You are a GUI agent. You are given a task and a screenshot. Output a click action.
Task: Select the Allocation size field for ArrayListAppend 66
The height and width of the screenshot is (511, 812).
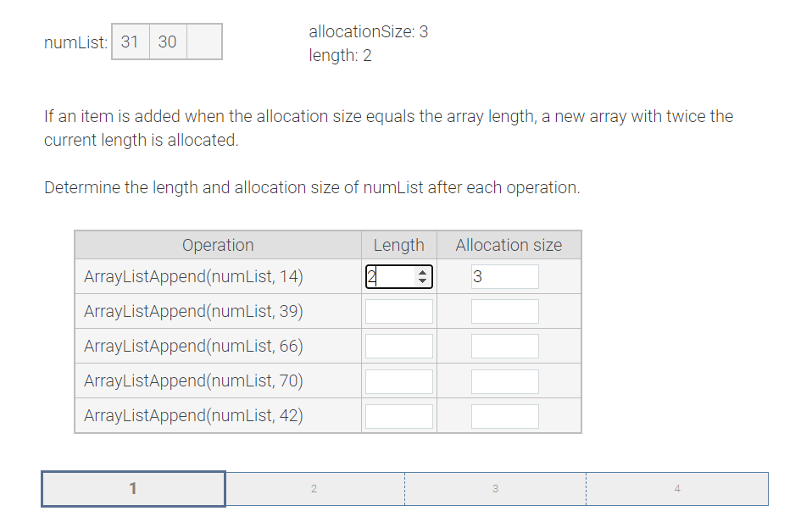(x=504, y=345)
